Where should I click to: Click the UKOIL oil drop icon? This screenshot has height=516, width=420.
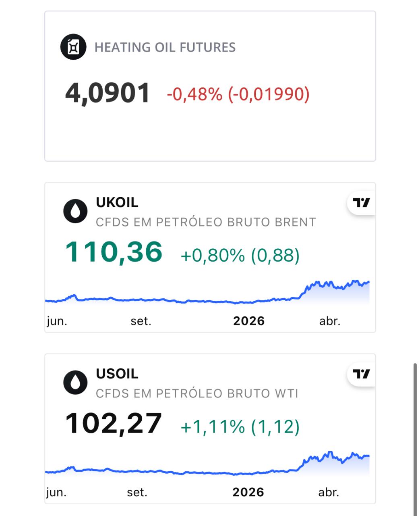pyautogui.click(x=75, y=211)
